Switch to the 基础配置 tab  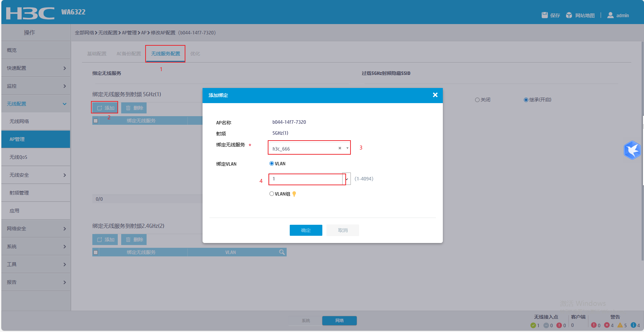coord(96,54)
